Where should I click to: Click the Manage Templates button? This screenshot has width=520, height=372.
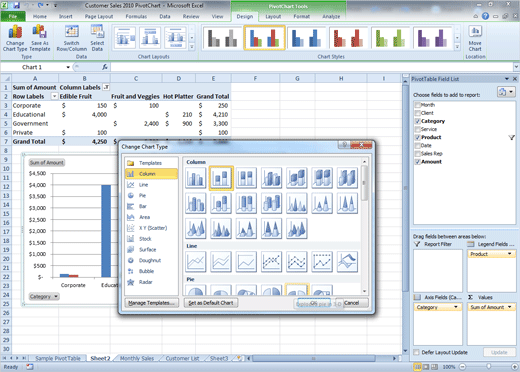(152, 303)
